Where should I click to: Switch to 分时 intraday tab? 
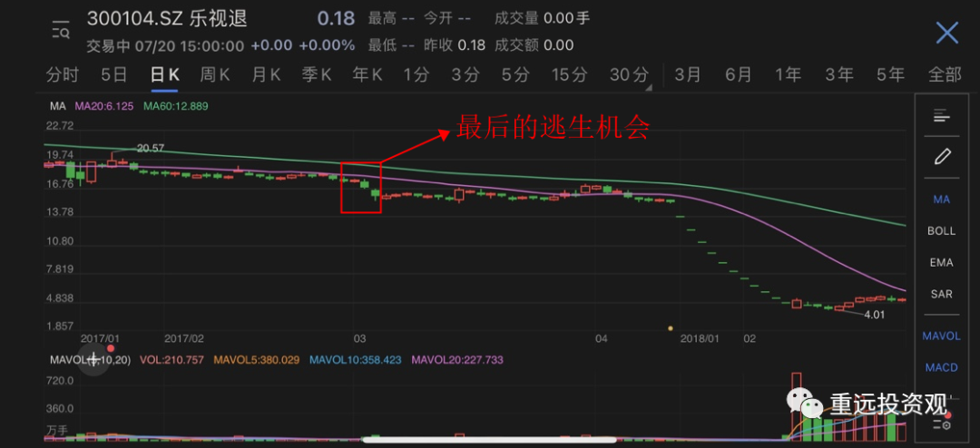[x=63, y=75]
